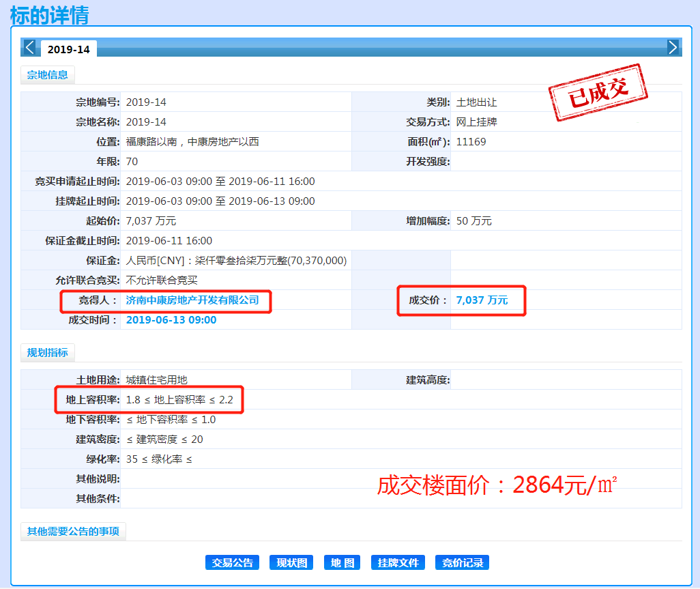The height and width of the screenshot is (589, 700).
Task: Click winner name 济南中康房地产开发有限公司
Action: [x=192, y=300]
